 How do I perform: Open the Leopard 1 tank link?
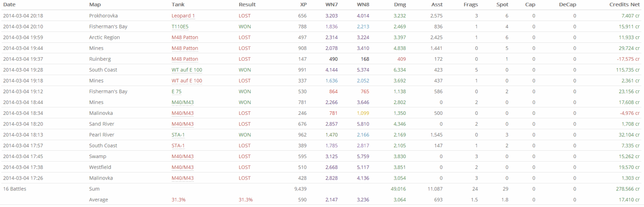183,16
